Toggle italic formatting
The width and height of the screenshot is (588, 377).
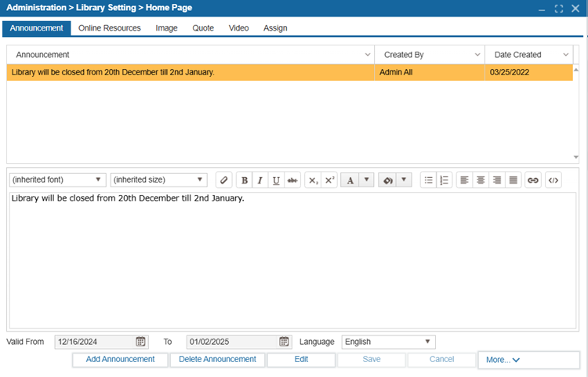pyautogui.click(x=260, y=180)
